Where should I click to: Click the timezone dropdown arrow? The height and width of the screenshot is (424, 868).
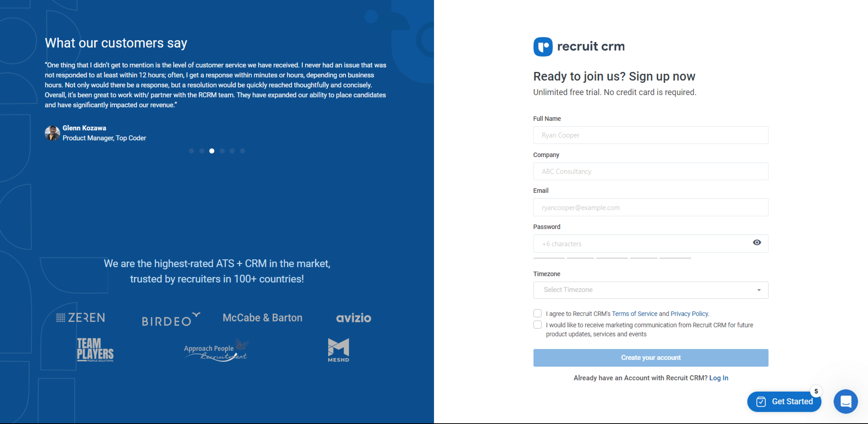coord(759,290)
